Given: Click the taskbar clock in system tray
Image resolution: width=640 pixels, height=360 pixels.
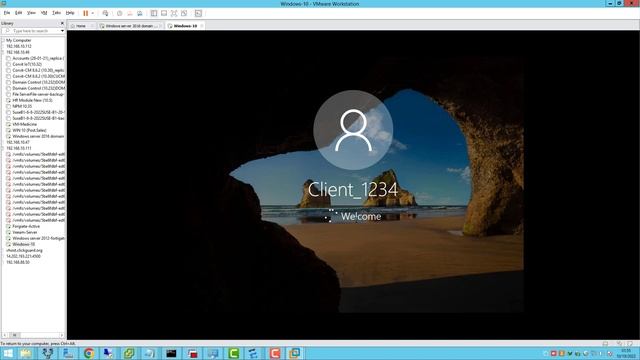Looking at the screenshot, I should pyautogui.click(x=625, y=353).
